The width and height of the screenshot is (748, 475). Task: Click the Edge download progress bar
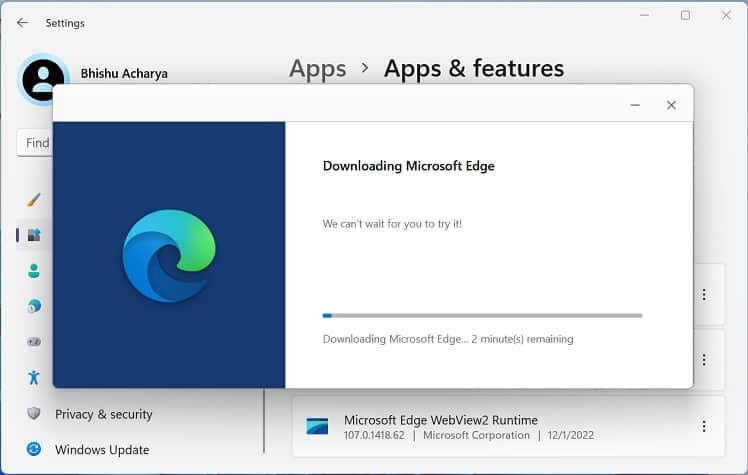click(x=482, y=315)
